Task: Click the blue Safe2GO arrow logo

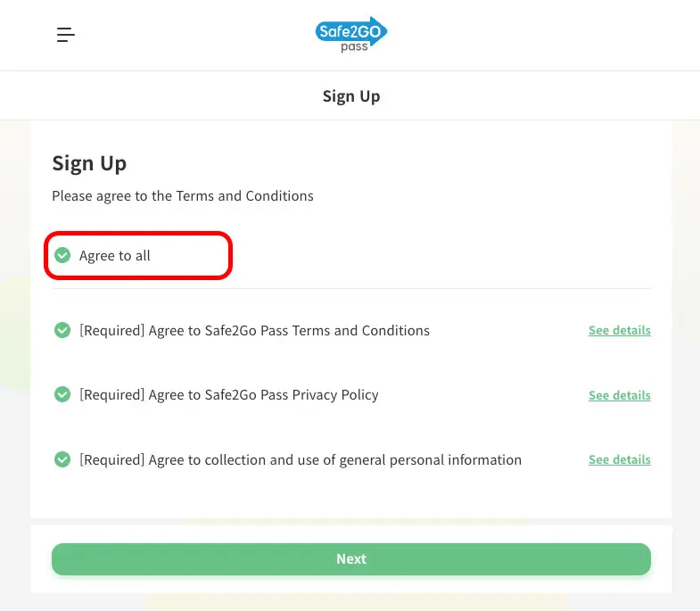Action: coord(350,30)
